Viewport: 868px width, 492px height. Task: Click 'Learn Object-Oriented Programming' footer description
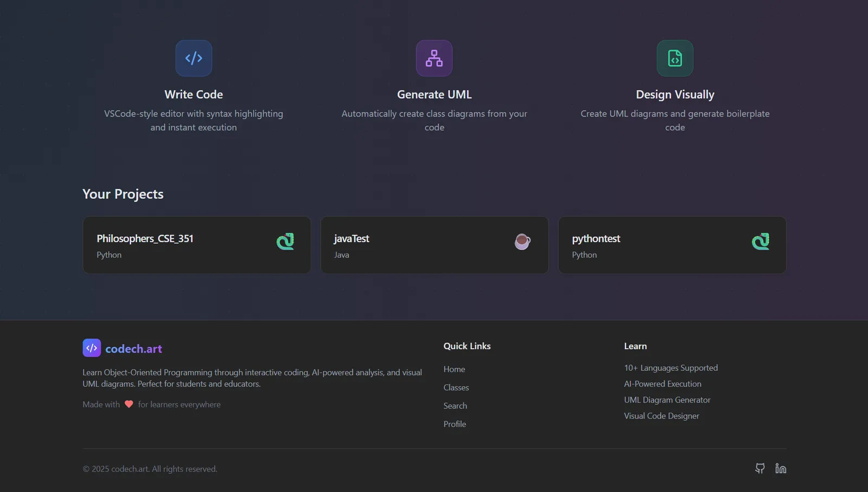coord(252,378)
